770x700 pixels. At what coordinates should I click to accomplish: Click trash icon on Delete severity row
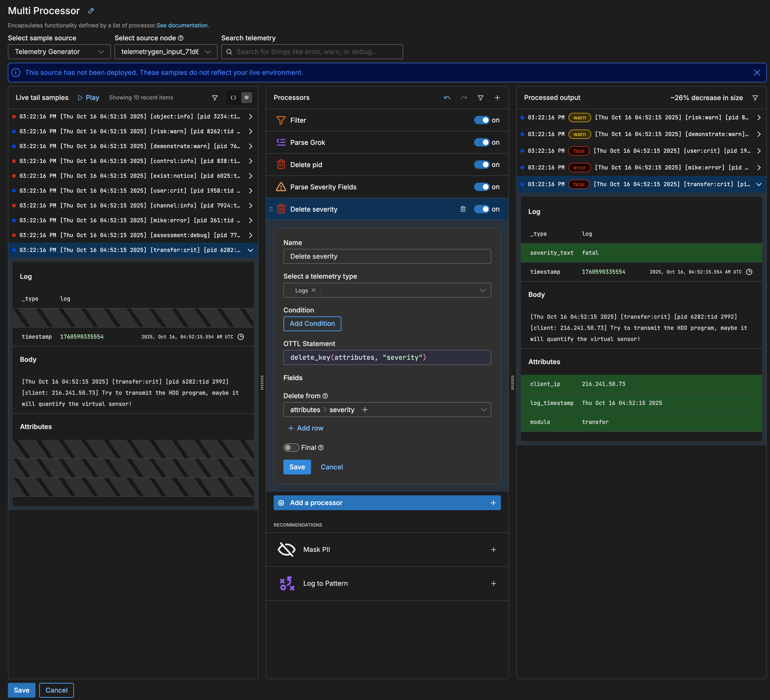pyautogui.click(x=462, y=209)
